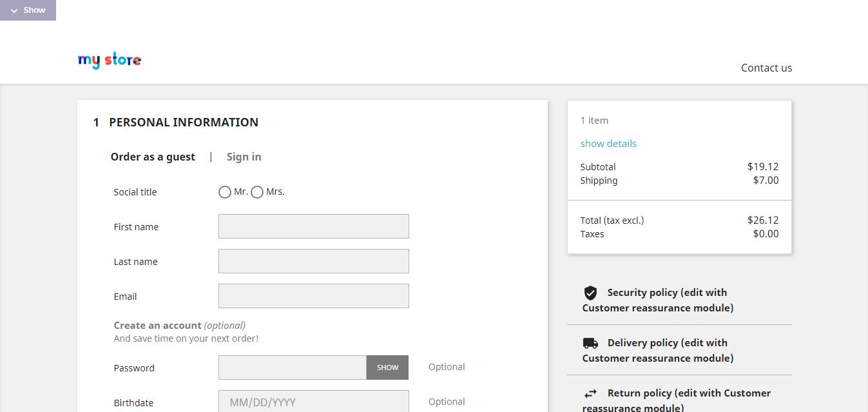This screenshot has width=868, height=412.
Task: Click the Total amount $26.12
Action: [x=763, y=221]
